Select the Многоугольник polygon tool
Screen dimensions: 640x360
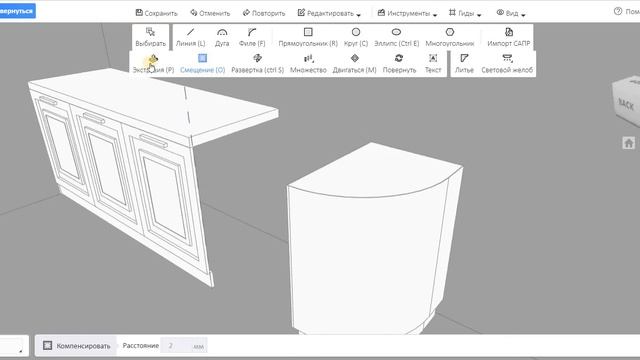coord(450,37)
